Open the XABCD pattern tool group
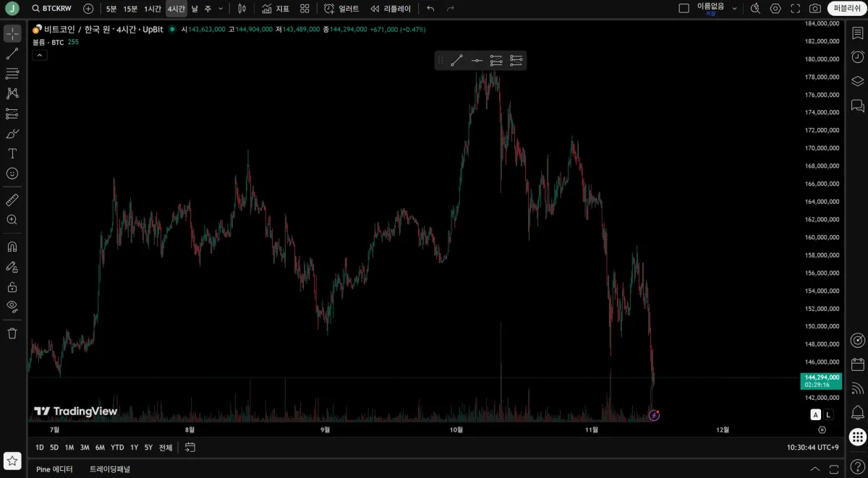The width and height of the screenshot is (868, 478). [12, 93]
